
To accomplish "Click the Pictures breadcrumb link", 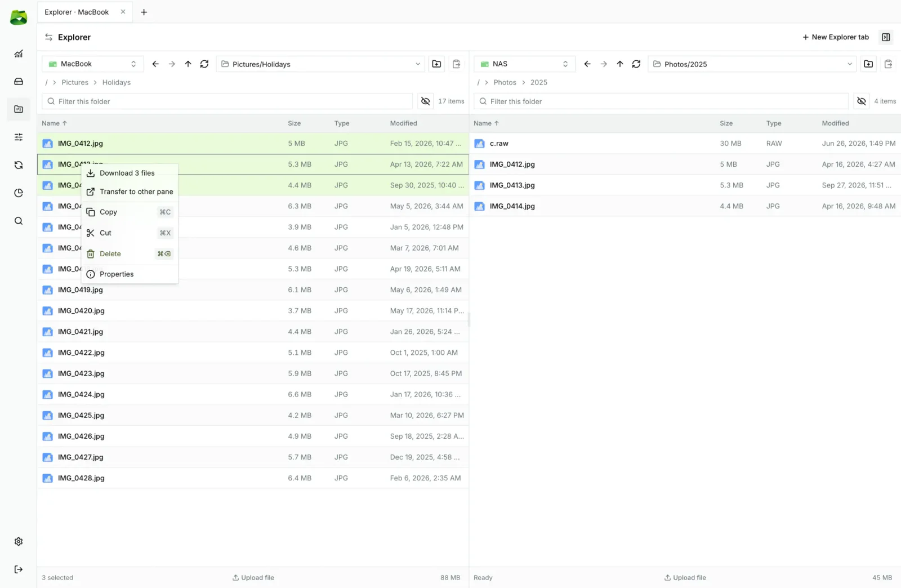I will point(75,82).
